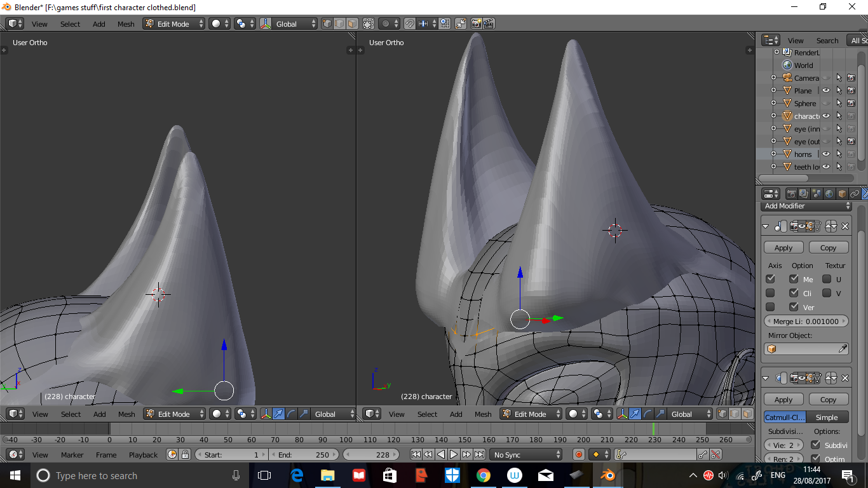This screenshot has width=868, height=488.
Task: Collapse the Mirror modifier panel triangle
Action: click(765, 226)
